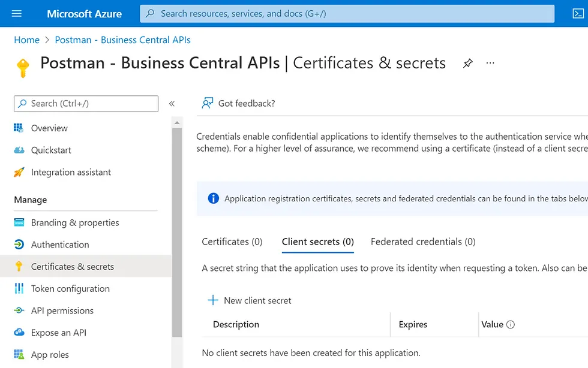Viewport: 588px width, 368px height.
Task: Click the API permissions icon
Action: pos(19,310)
